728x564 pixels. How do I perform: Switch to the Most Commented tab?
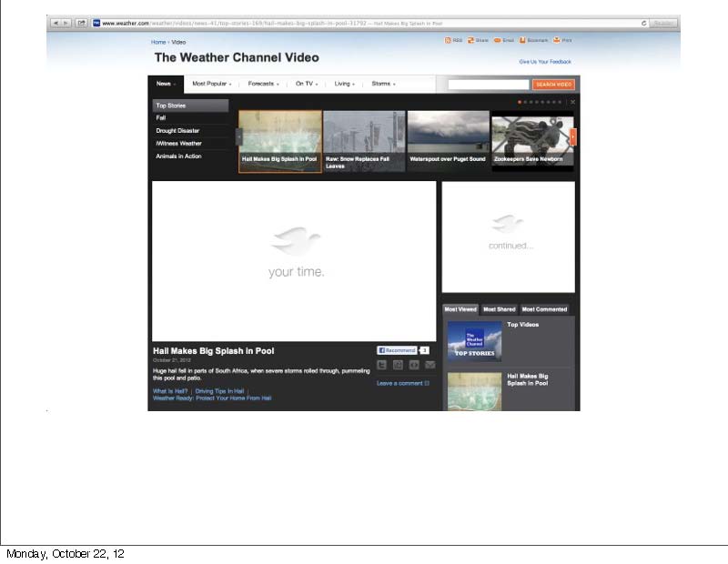coord(544,309)
